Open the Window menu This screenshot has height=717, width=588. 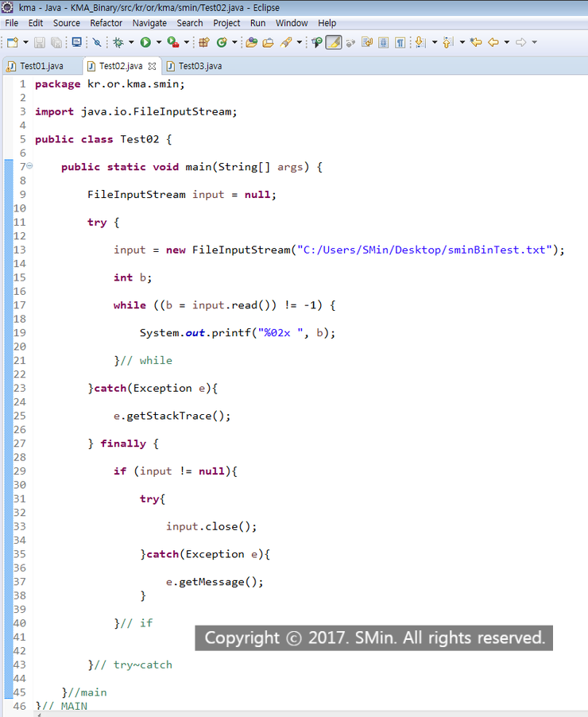tap(292, 23)
